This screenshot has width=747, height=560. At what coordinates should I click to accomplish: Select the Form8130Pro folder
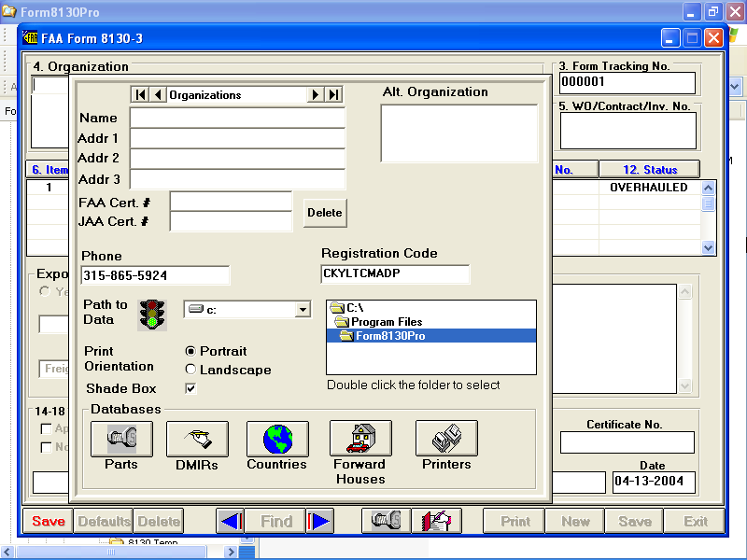(x=389, y=336)
